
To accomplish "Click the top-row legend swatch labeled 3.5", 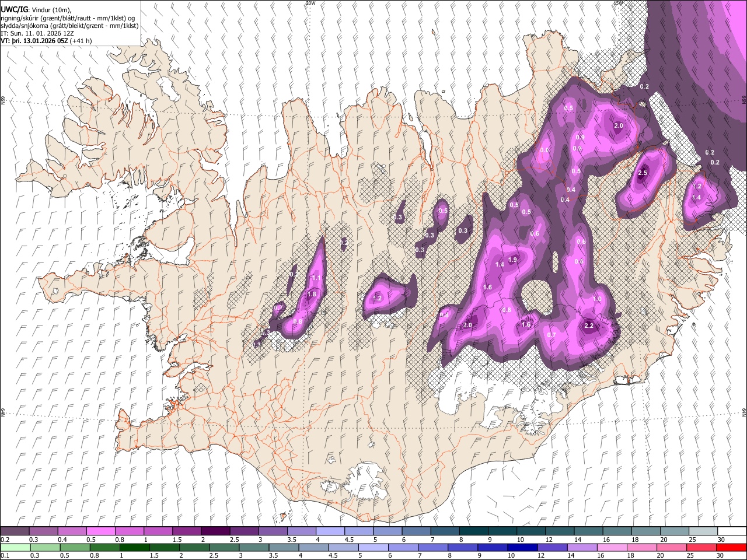I will point(301,531).
